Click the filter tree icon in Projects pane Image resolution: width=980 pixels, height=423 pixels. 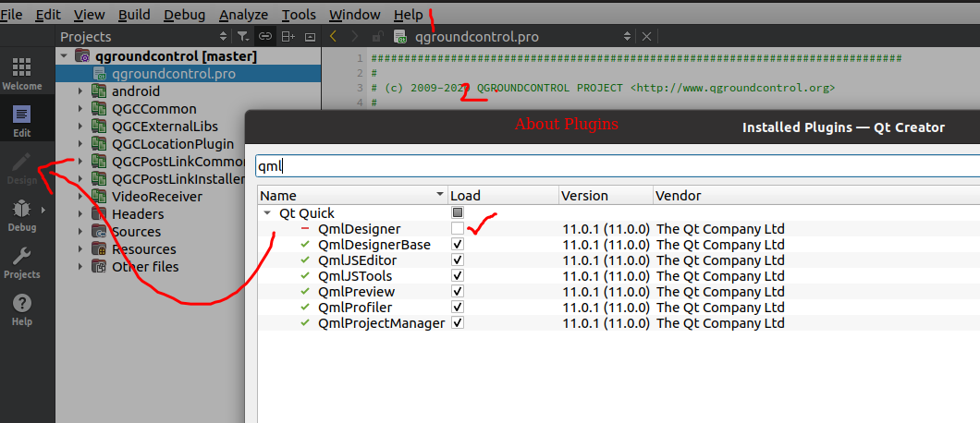[x=242, y=37]
